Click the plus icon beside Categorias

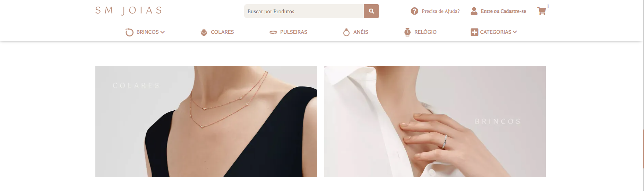[x=474, y=32]
